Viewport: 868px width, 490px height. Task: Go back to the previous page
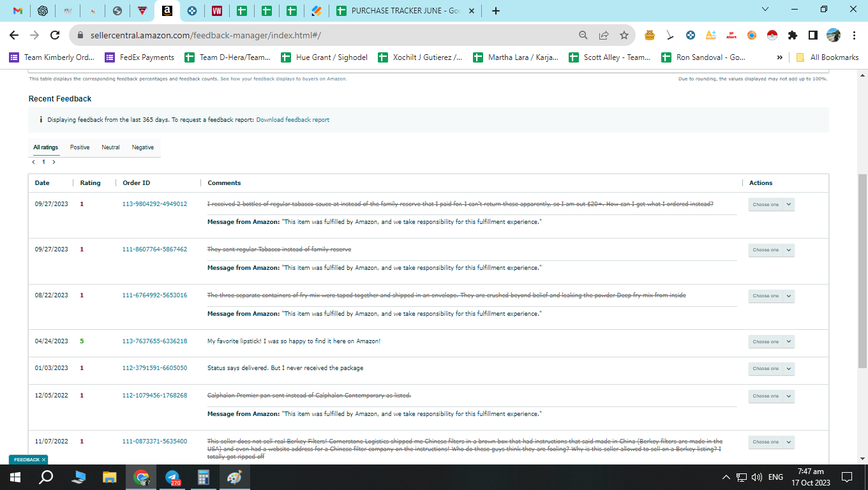coord(14,35)
